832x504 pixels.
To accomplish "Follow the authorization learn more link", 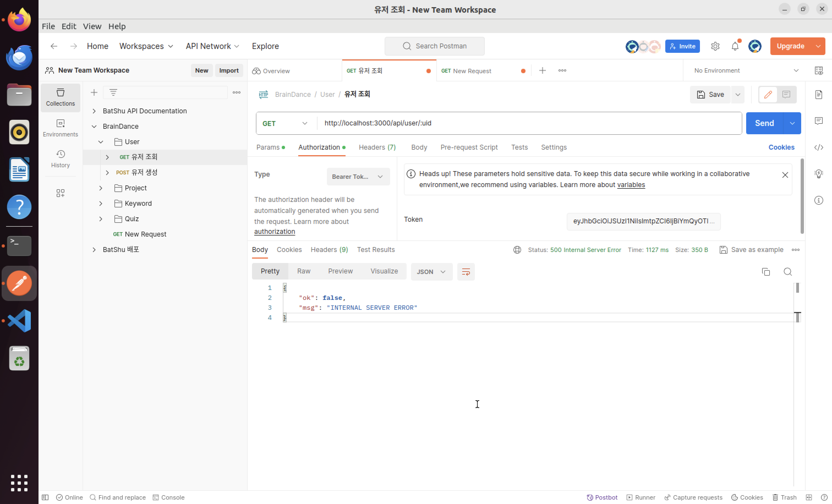I will [275, 232].
